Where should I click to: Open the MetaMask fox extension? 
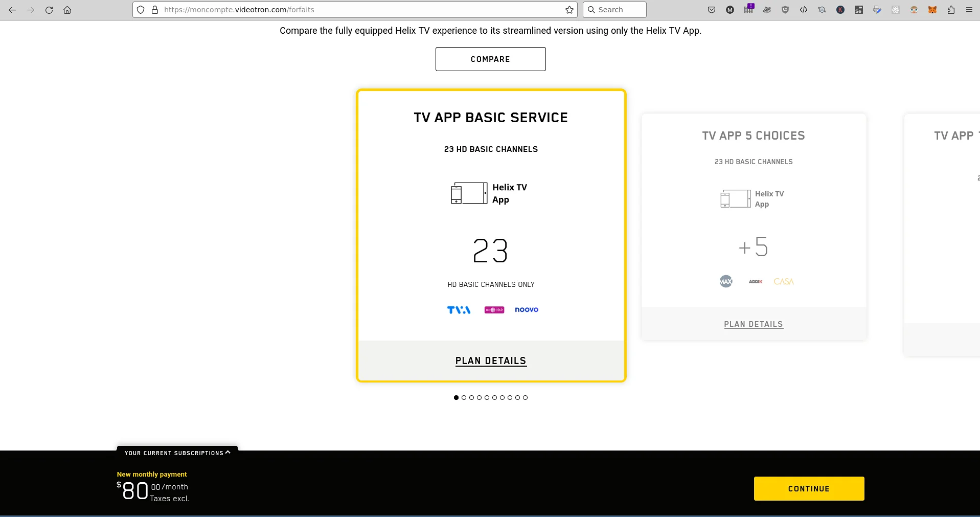coord(932,10)
